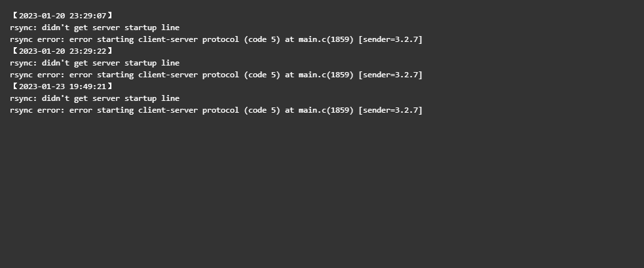Click the rsync error: prefix in the last error line
The height and width of the screenshot is (268, 644).
[x=37, y=110]
